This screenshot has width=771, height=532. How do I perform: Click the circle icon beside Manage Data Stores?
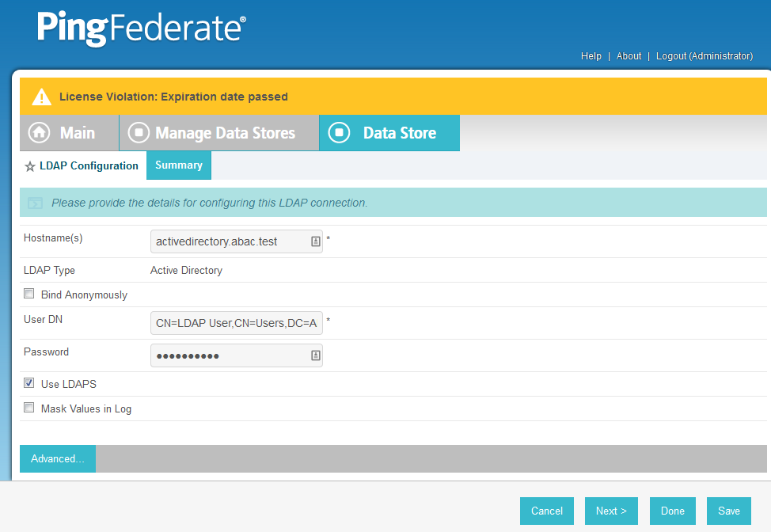(x=139, y=133)
